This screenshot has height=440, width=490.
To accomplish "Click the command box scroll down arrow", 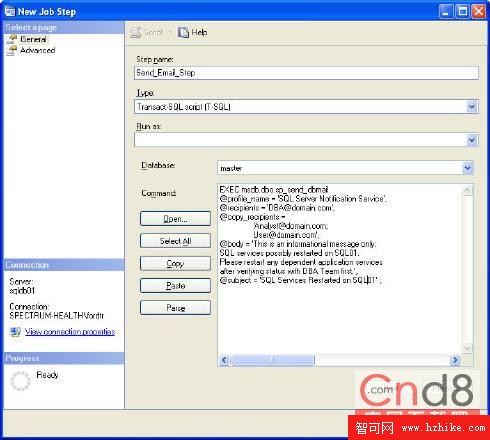I will (x=467, y=348).
